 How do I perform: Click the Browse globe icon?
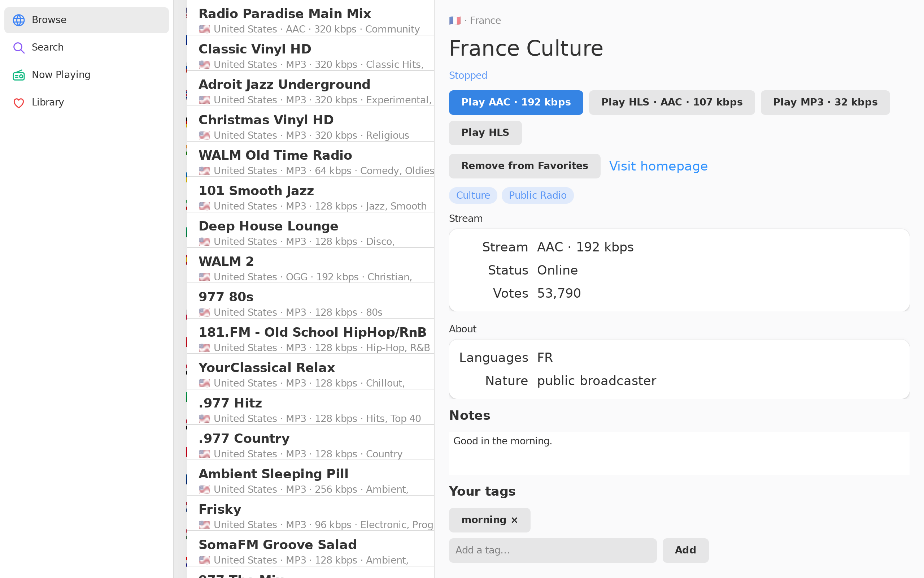click(19, 20)
